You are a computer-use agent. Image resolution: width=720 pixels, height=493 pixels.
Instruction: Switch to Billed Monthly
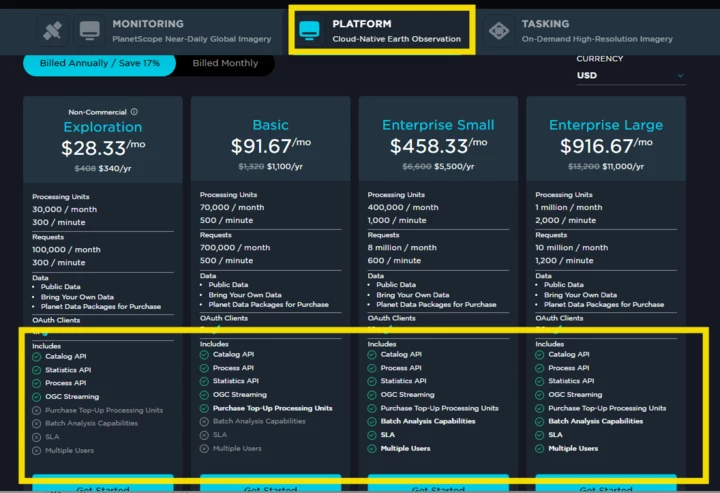225,63
